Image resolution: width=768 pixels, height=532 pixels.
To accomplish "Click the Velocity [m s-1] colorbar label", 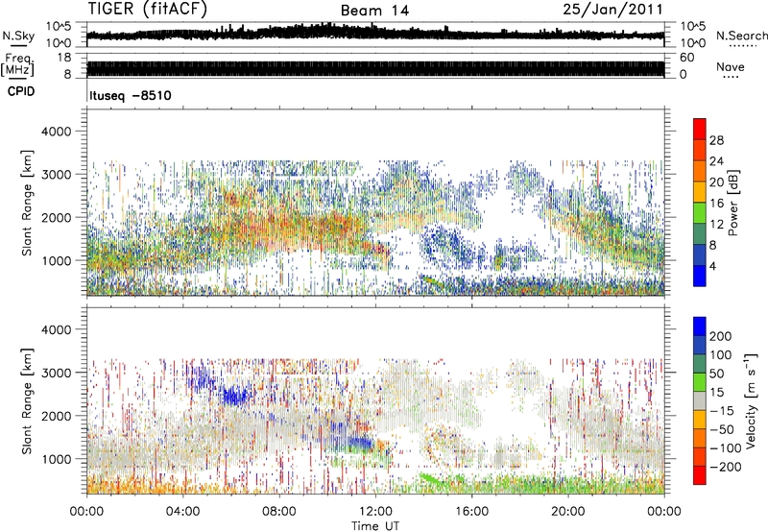I will tap(751, 400).
